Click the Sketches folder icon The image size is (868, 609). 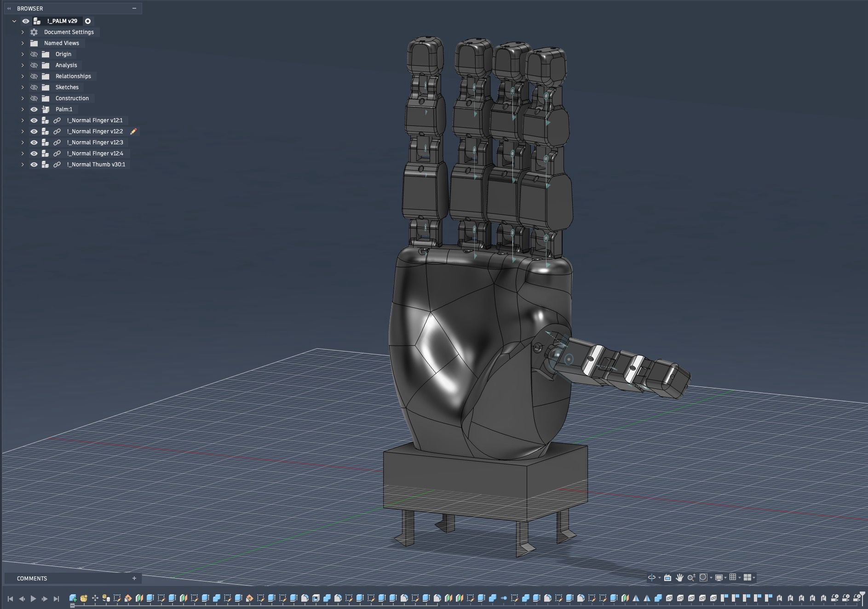coord(46,87)
